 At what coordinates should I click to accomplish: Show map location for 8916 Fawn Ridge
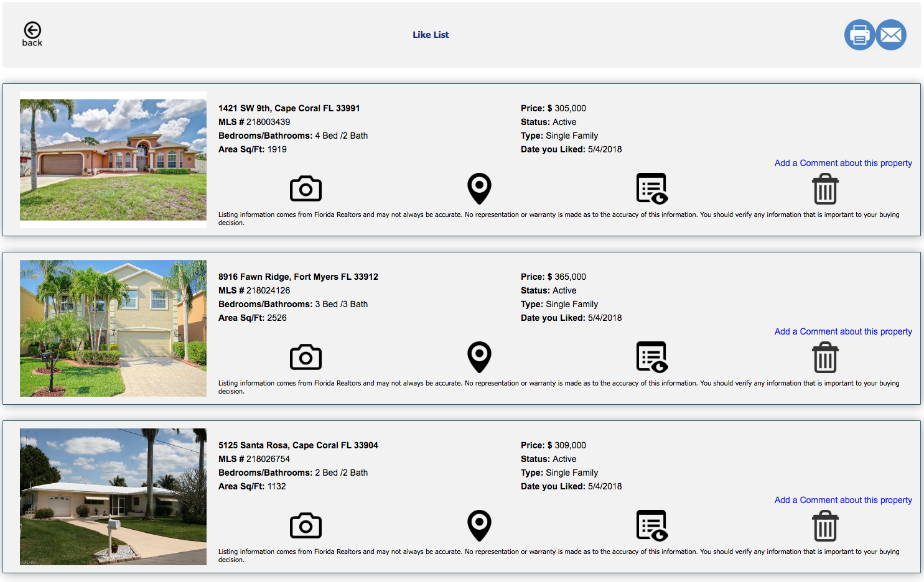[x=480, y=357]
